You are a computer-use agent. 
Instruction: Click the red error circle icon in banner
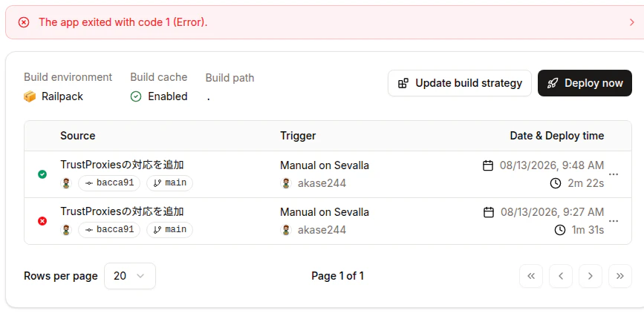(x=24, y=22)
